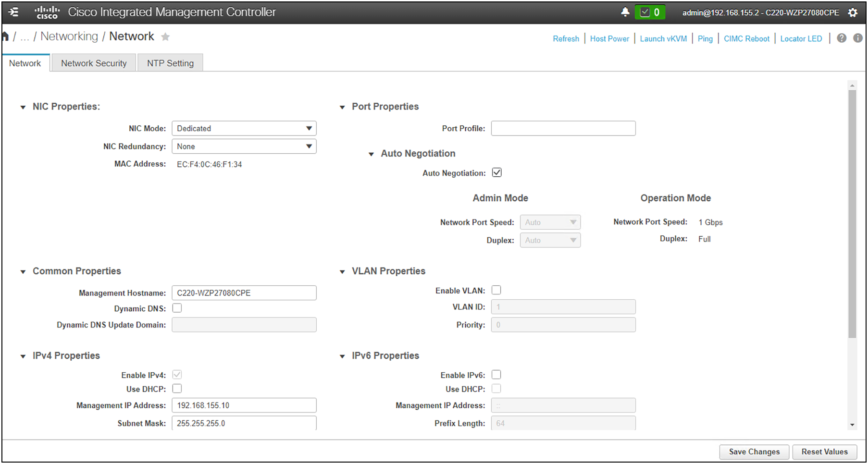Open the information icon

tap(858, 38)
